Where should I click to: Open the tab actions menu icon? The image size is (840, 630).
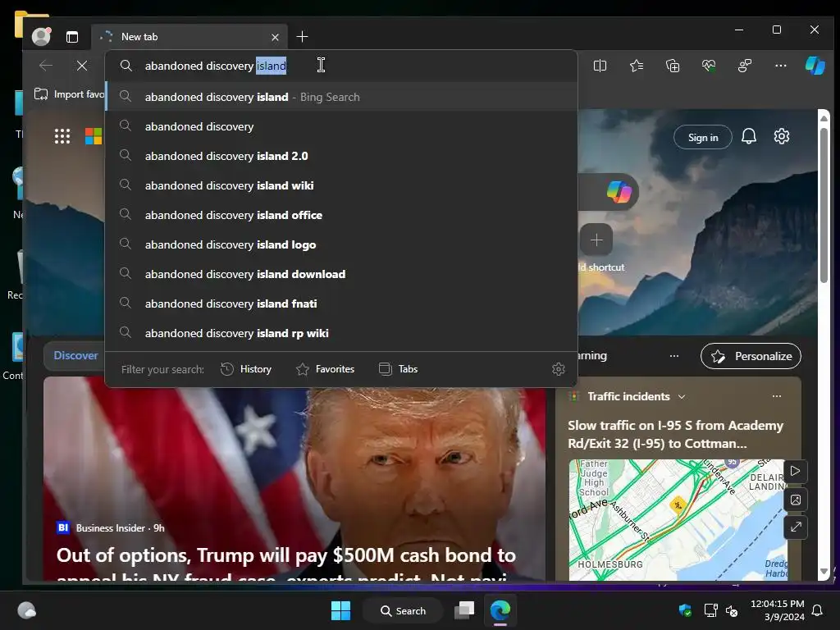[x=72, y=36]
